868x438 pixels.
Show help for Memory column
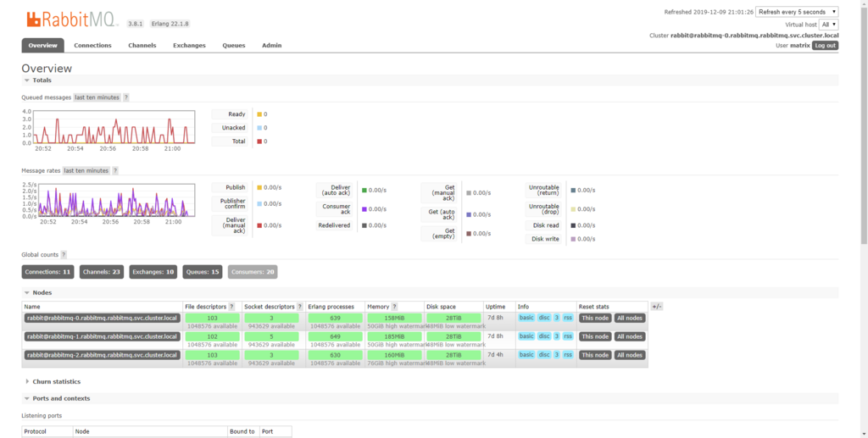(394, 307)
